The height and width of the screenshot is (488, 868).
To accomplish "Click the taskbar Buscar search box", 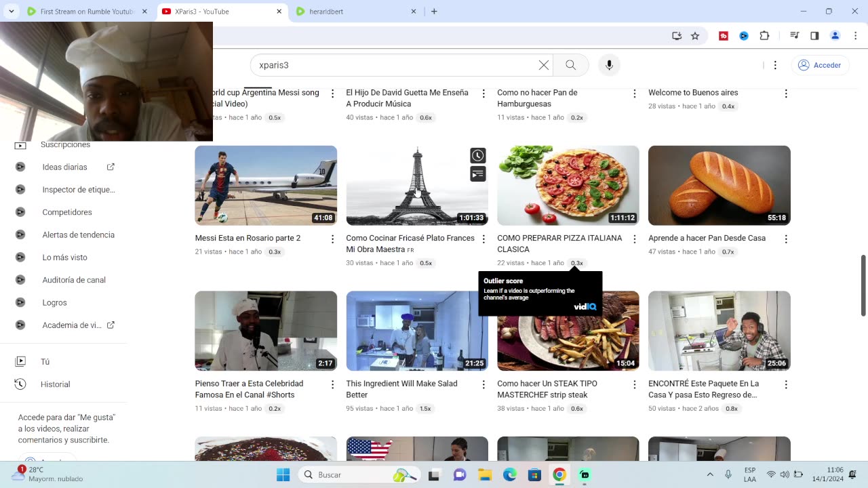I will (x=359, y=474).
